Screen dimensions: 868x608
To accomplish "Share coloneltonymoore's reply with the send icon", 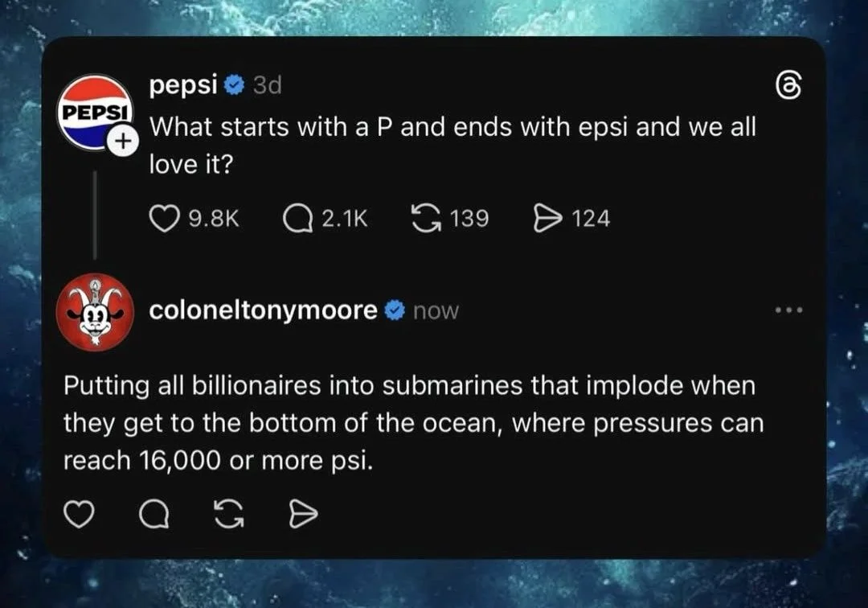I will click(x=302, y=512).
